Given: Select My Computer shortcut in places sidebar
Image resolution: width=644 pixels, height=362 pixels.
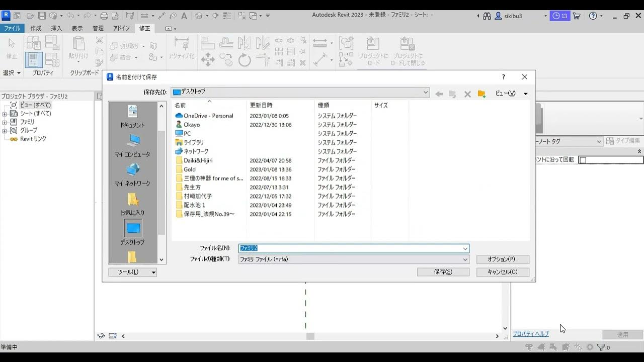Looking at the screenshot, I should [x=133, y=146].
